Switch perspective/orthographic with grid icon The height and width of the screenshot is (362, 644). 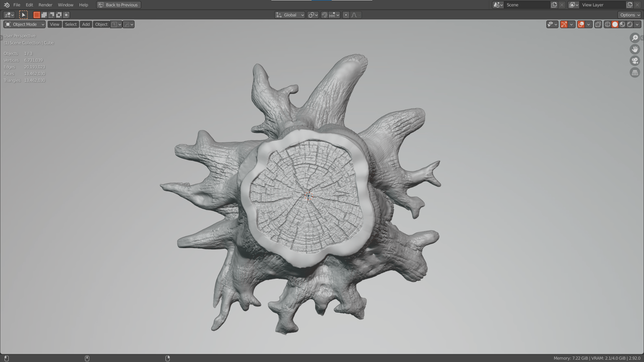point(635,72)
